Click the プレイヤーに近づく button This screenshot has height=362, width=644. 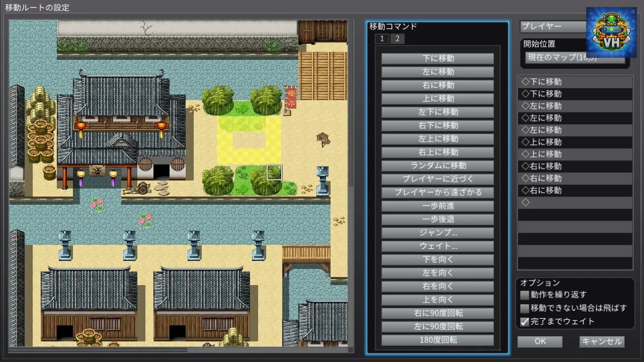[437, 179]
